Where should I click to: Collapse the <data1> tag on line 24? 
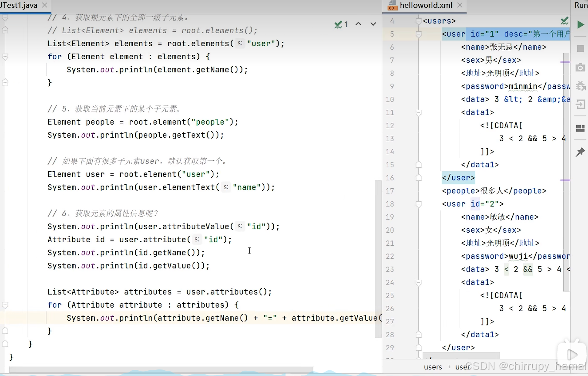pos(418,282)
